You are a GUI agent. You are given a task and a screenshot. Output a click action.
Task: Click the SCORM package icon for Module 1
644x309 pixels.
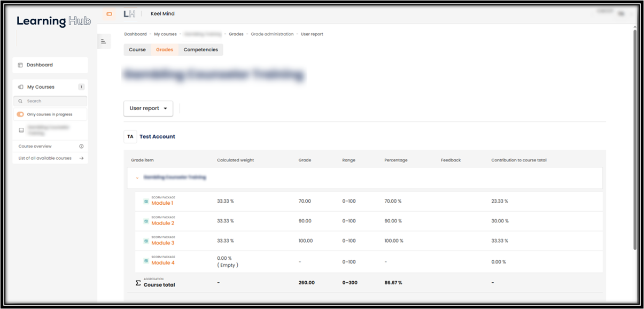[x=146, y=202]
